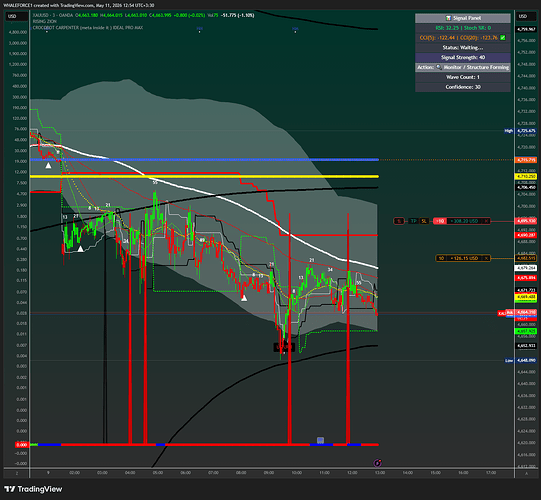
Task: Click the XAUUSD symbol title in legend
Action: click(40, 15)
